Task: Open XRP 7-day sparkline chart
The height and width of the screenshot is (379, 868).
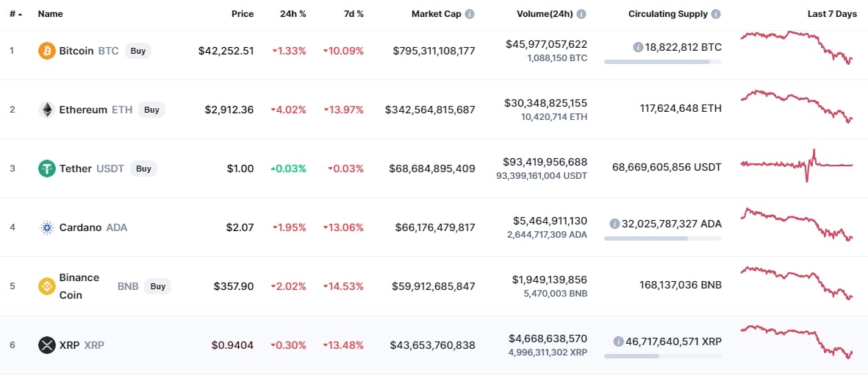Action: coord(797,342)
